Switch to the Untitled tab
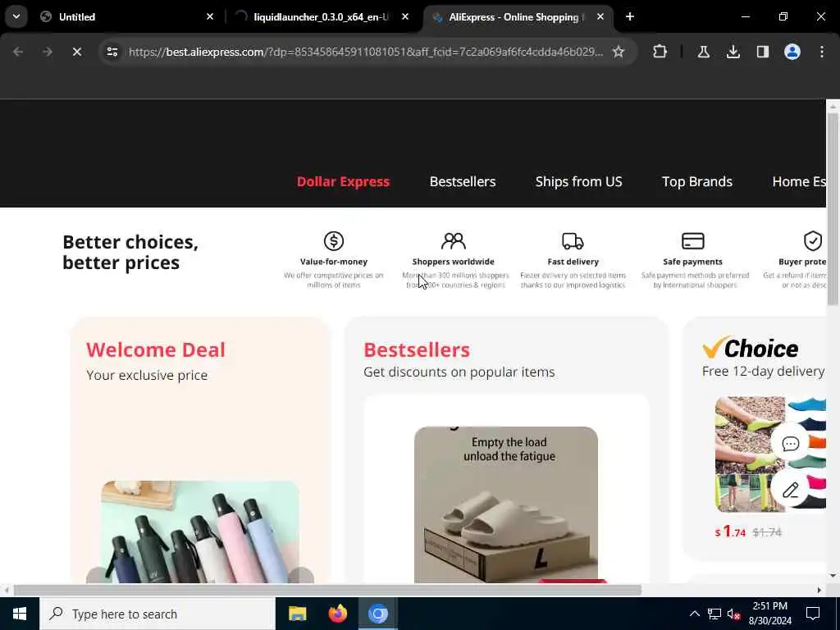 point(127,17)
